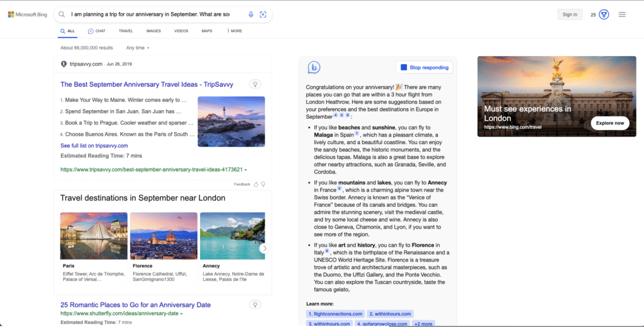Open visual search camera icon
The image size is (644, 327).
click(x=263, y=14)
